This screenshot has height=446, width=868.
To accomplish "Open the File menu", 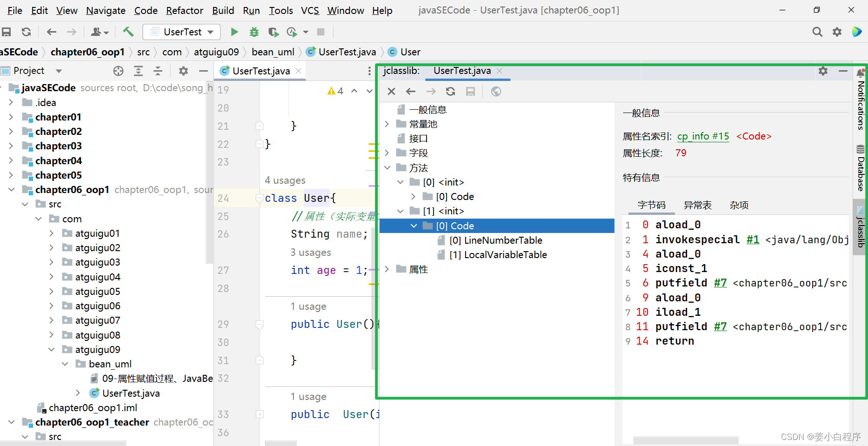I will (15, 10).
